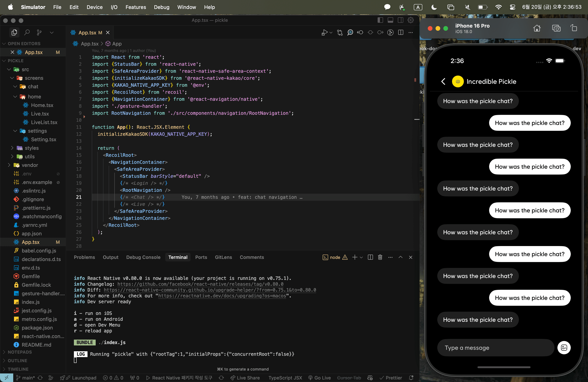The width and height of the screenshot is (588, 382).
Task: Click the Type a message input field
Action: tap(495, 348)
